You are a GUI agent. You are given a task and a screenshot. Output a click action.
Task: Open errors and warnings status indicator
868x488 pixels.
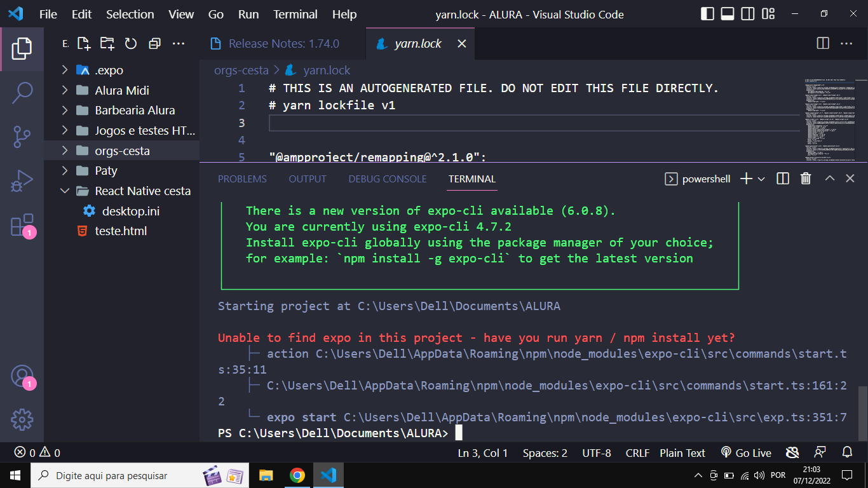tap(37, 453)
